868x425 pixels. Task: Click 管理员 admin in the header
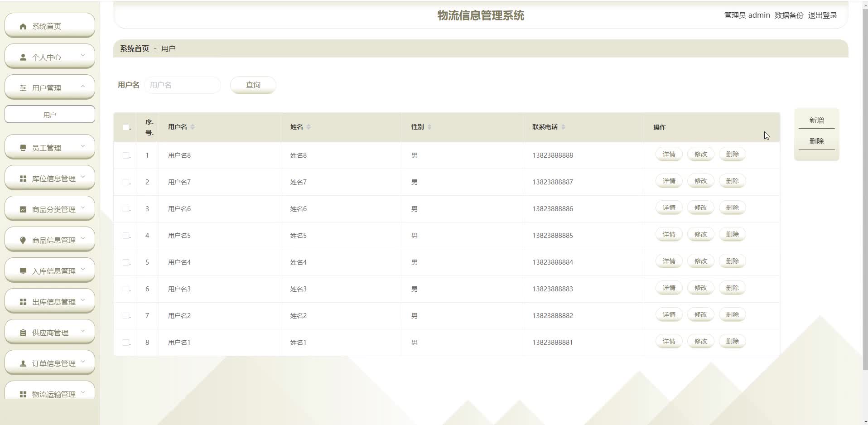click(x=747, y=15)
